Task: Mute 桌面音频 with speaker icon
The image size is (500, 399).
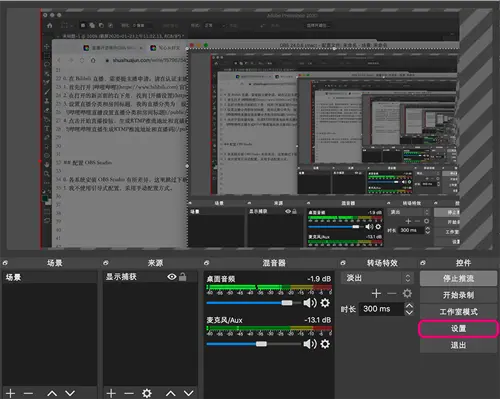Action: pos(310,303)
